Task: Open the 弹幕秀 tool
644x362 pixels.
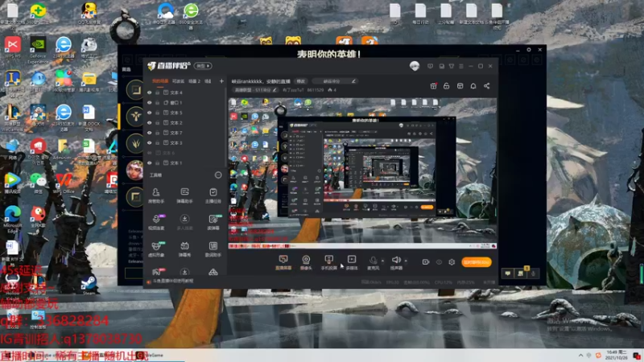Action: click(x=185, y=249)
